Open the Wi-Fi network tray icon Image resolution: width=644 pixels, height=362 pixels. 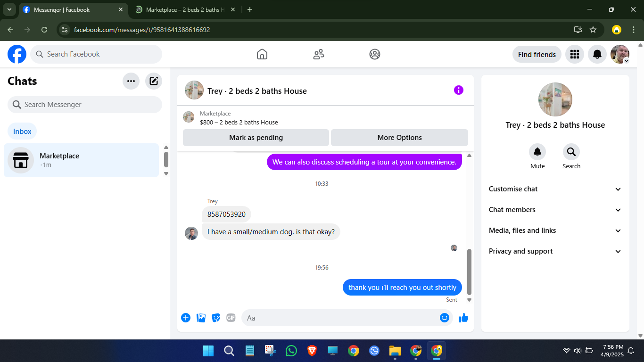pyautogui.click(x=567, y=351)
